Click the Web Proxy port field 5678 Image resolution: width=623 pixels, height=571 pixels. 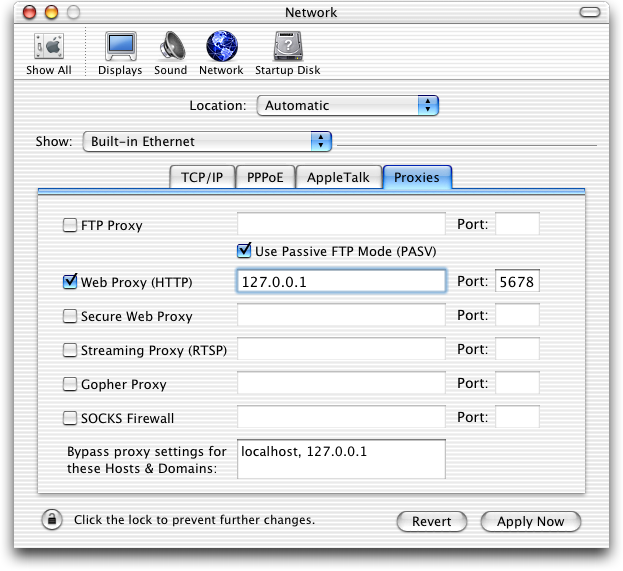(x=517, y=281)
